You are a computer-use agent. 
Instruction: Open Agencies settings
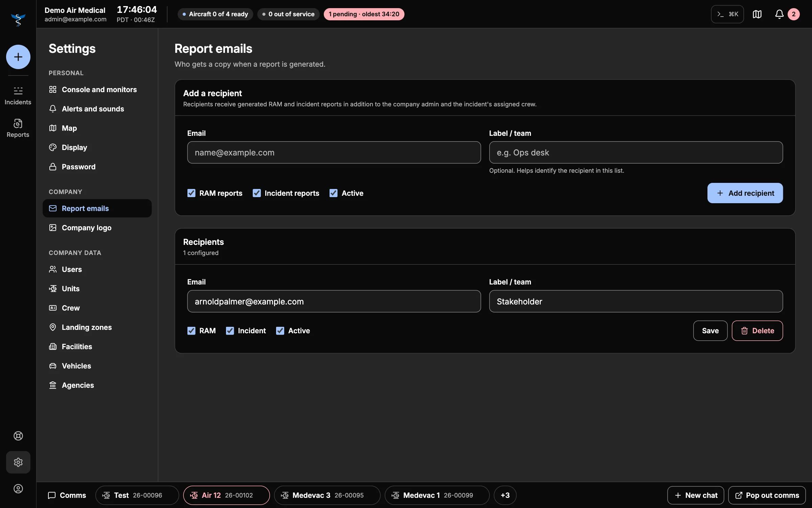[97, 385]
